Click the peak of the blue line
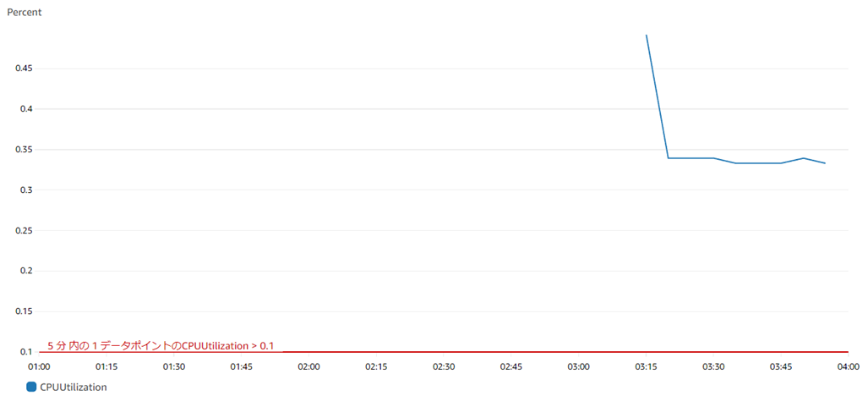 [x=647, y=36]
